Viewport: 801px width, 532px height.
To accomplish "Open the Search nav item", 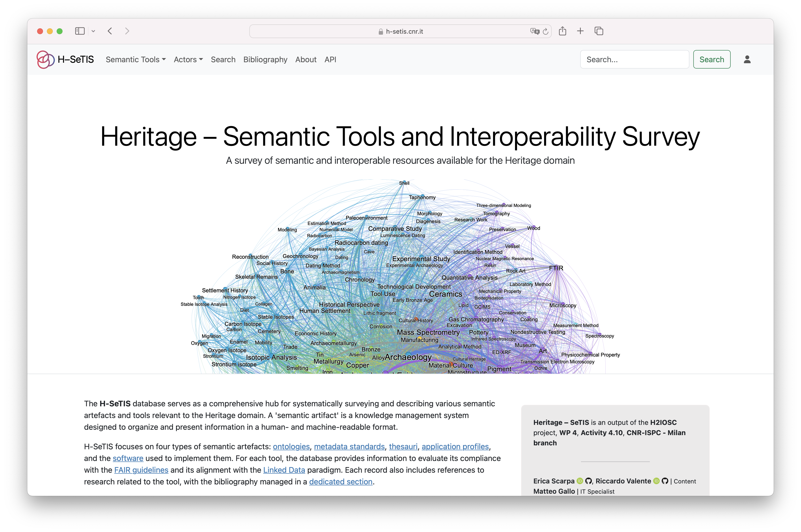I will (x=223, y=59).
